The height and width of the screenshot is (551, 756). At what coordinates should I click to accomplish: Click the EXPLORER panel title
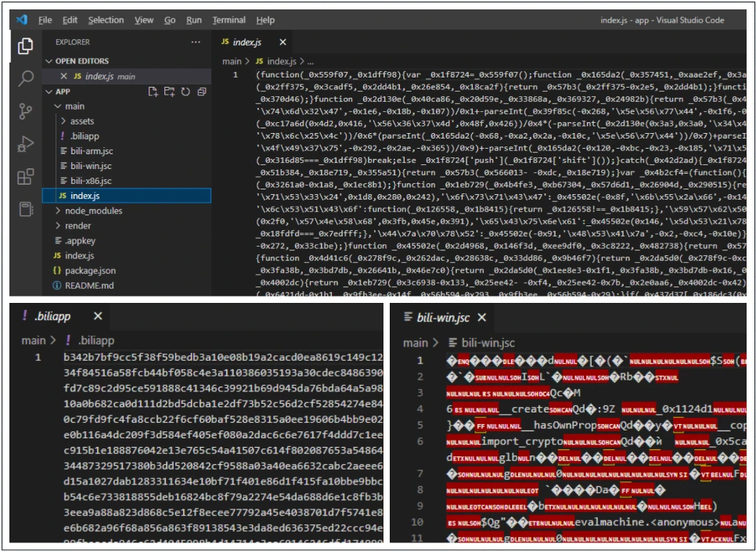72,42
